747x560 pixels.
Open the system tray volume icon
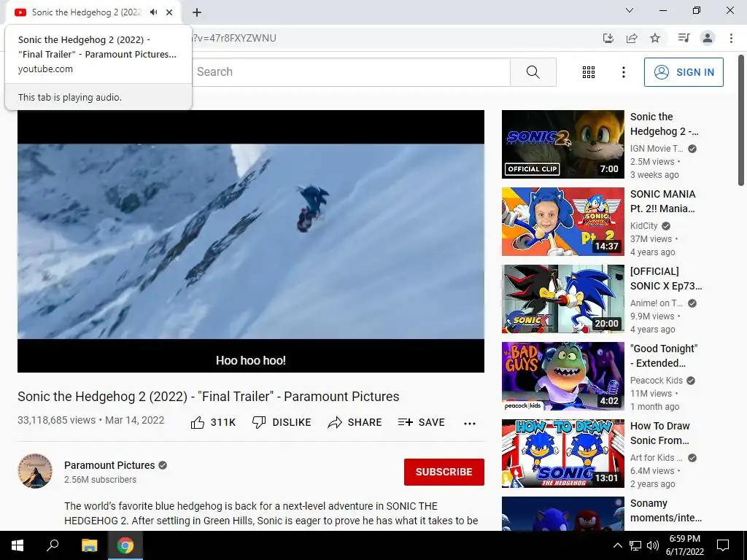pos(653,545)
